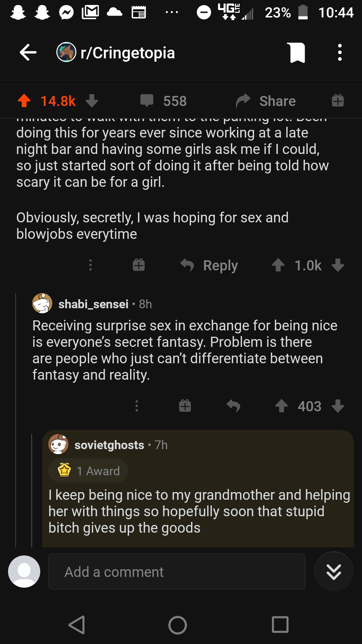This screenshot has width=362, height=644.
Task: Open options menu for the top comment
Action: point(90,265)
